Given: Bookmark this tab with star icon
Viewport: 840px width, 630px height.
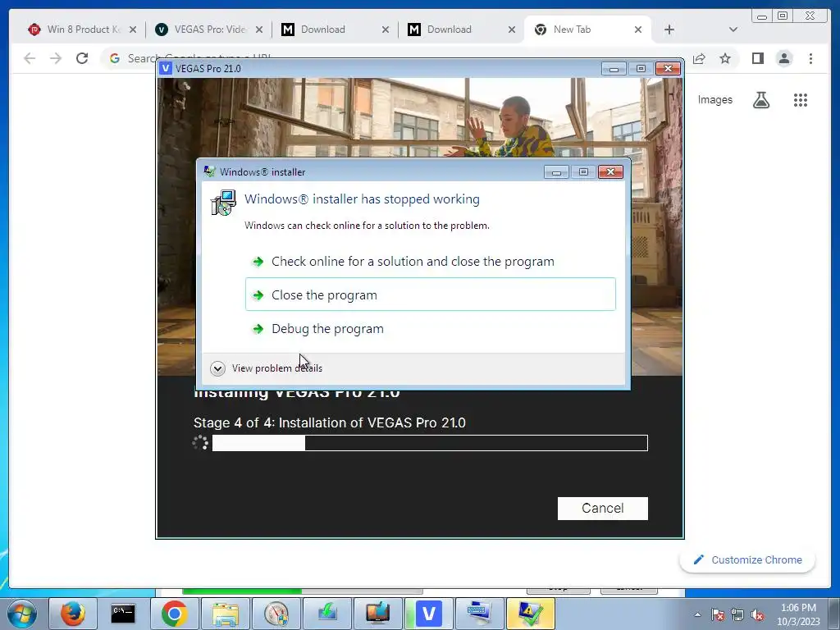Looking at the screenshot, I should (x=725, y=58).
